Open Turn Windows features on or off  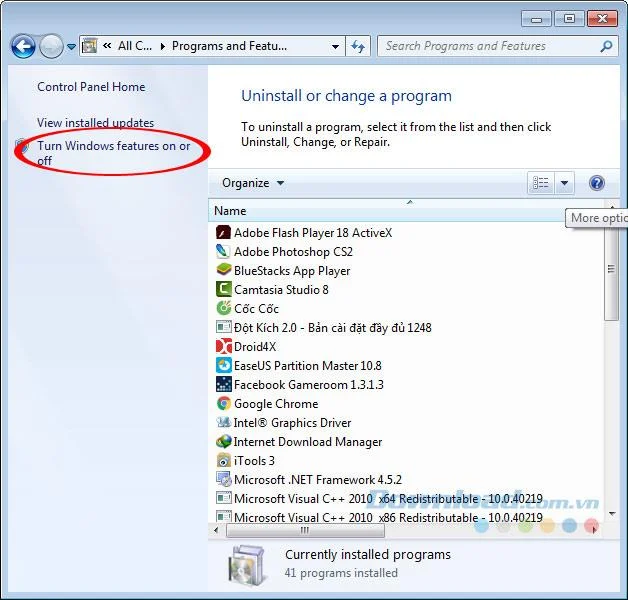click(x=113, y=153)
